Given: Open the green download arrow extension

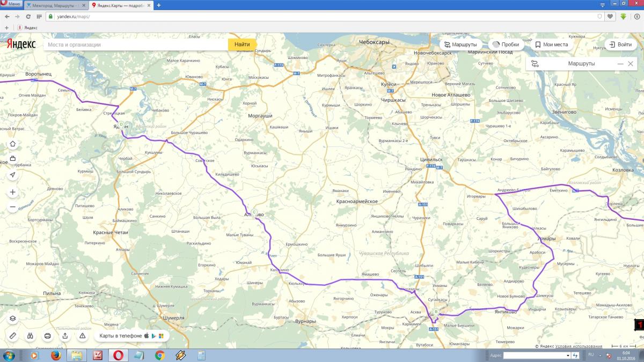Looking at the screenshot, I should 624,17.
